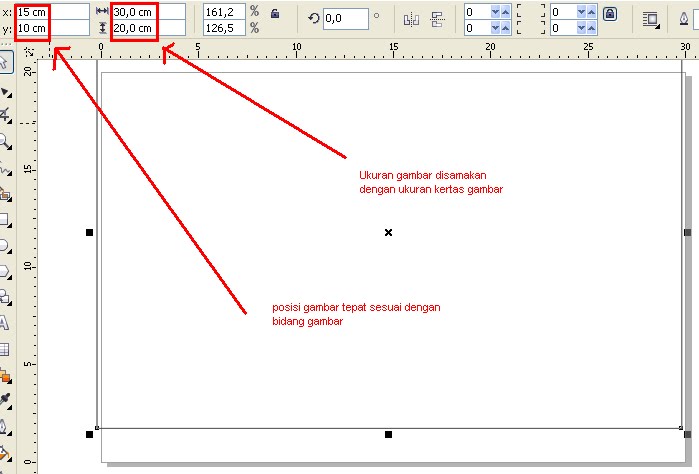Increase top-right corner roundness with up arrow
Viewport: 699px width, 474px height.
point(592,12)
